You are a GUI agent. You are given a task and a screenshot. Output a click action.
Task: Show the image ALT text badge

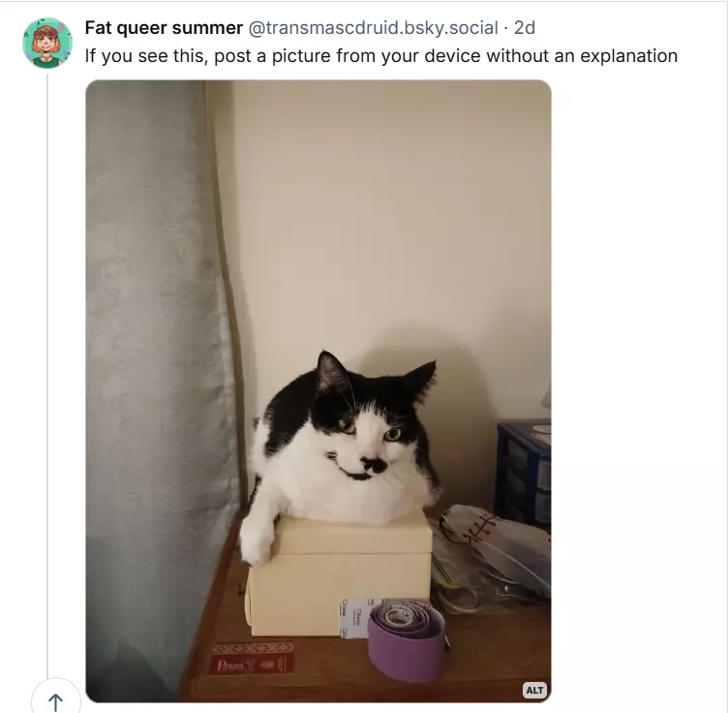[534, 691]
